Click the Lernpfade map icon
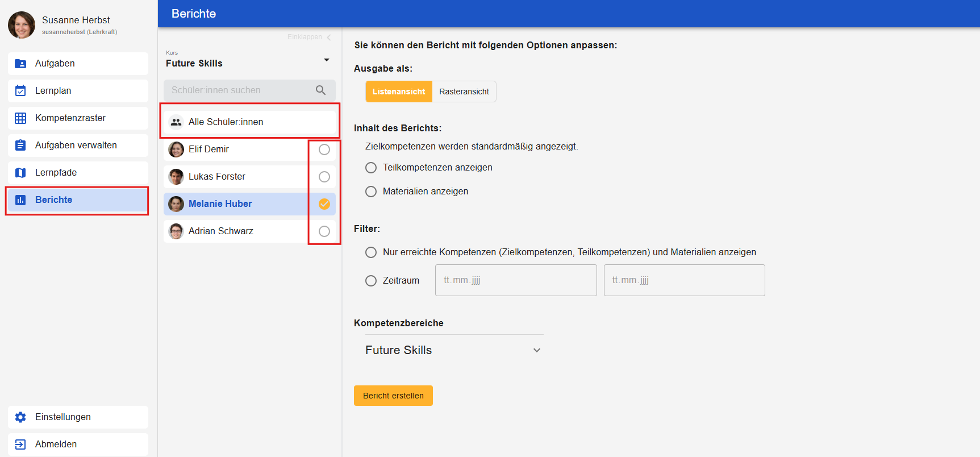This screenshot has width=980, height=457. [20, 173]
